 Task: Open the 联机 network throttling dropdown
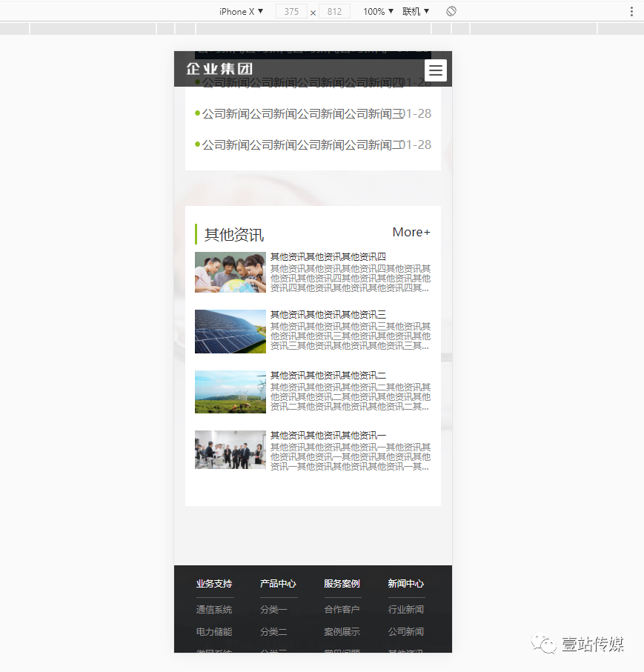pos(415,11)
